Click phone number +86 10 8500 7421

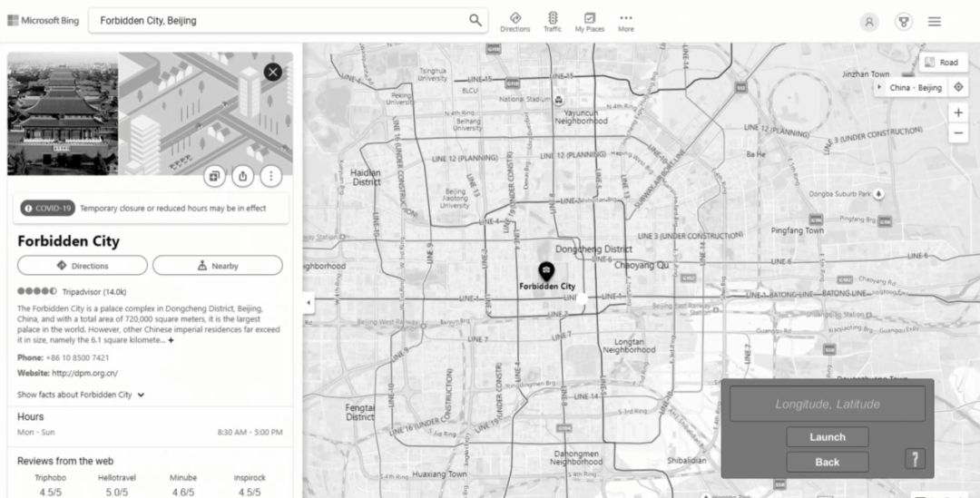click(x=77, y=358)
